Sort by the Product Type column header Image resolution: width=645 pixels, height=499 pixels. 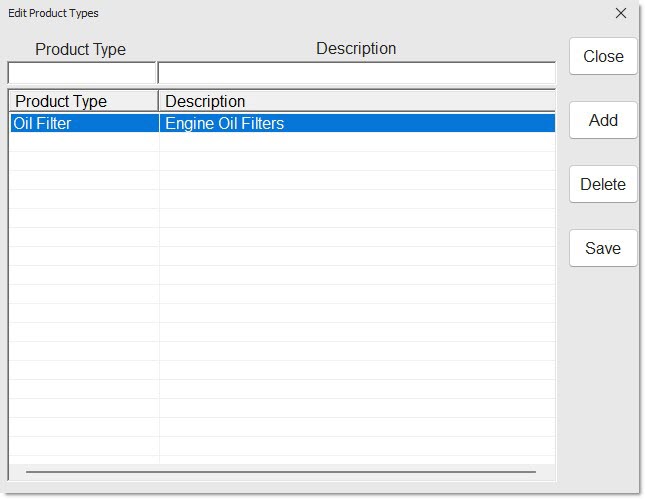click(83, 101)
